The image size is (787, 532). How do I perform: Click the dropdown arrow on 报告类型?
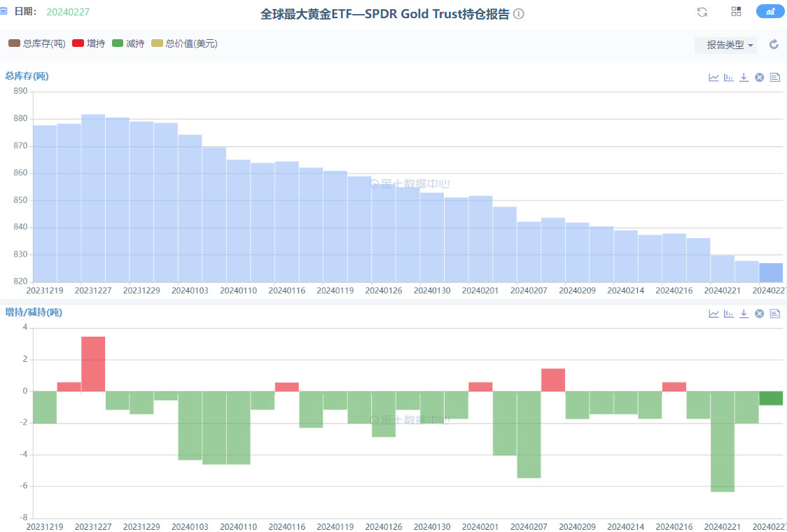750,45
